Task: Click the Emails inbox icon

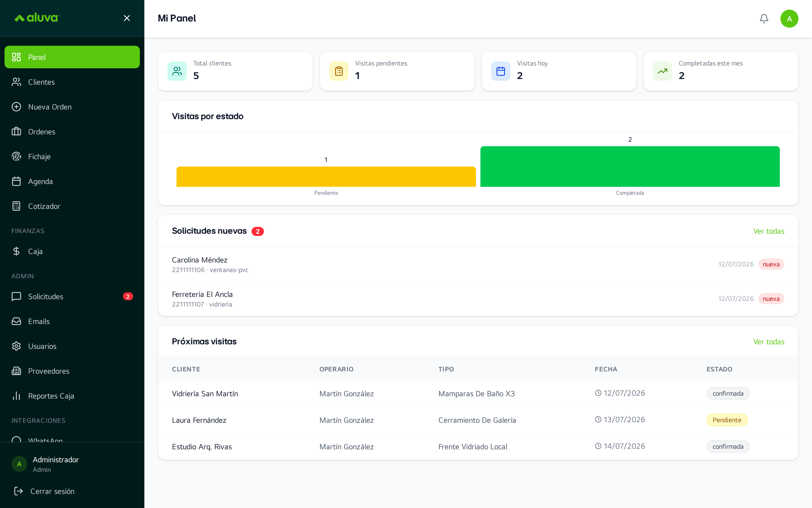Action: point(16,321)
